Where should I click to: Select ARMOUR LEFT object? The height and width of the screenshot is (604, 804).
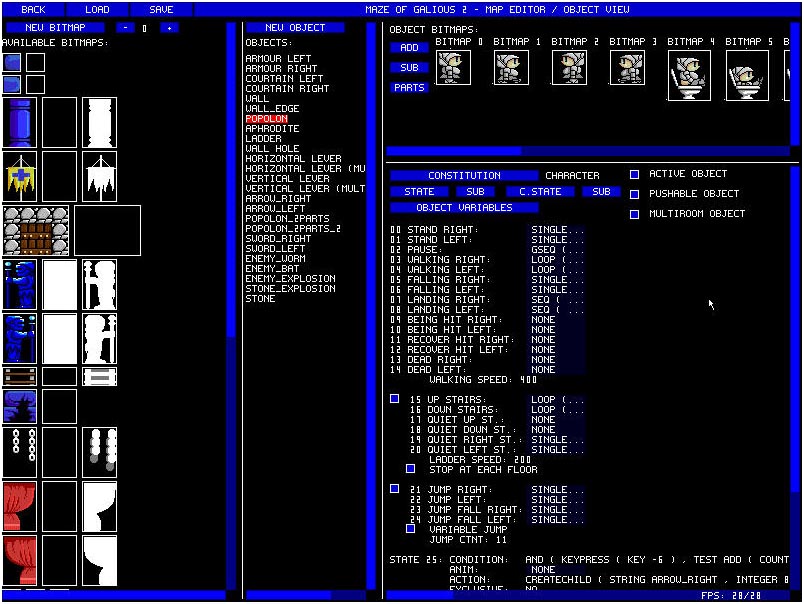click(278, 58)
